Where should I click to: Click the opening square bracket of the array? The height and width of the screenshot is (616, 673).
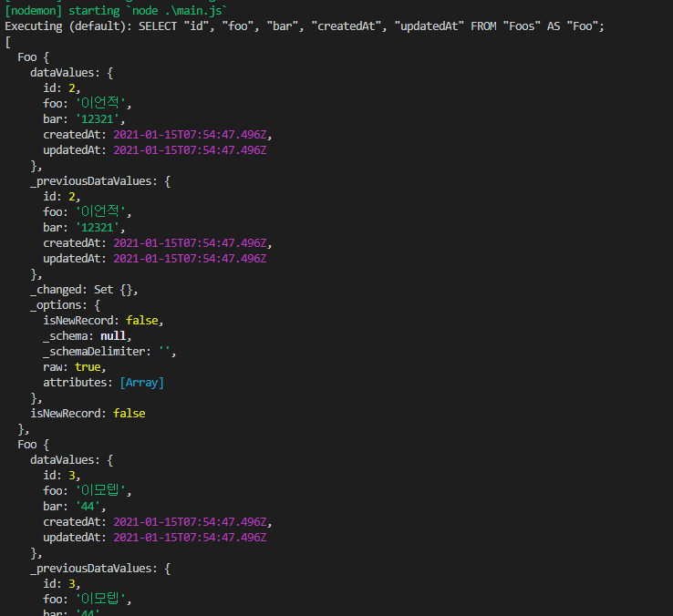click(7, 42)
